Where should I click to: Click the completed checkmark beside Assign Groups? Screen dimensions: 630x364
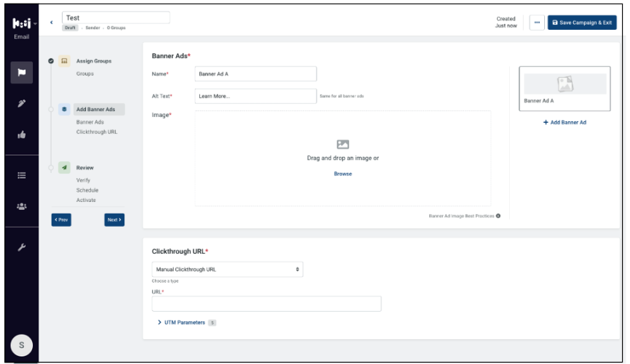pos(51,61)
